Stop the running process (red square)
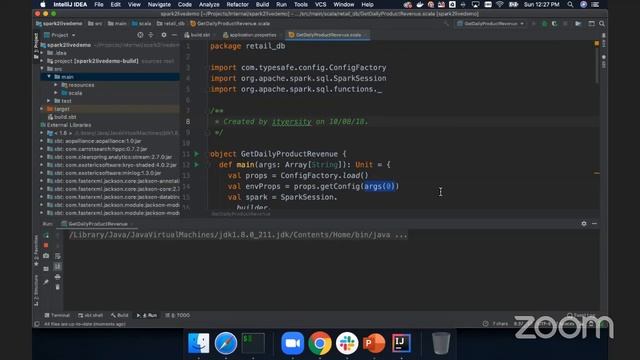 click(x=46, y=245)
